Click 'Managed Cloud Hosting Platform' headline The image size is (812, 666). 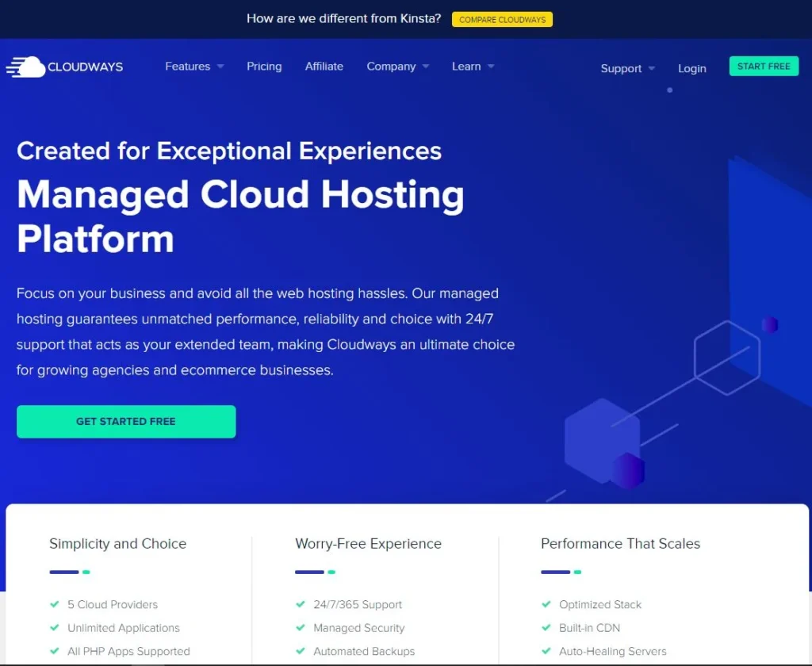(x=240, y=216)
